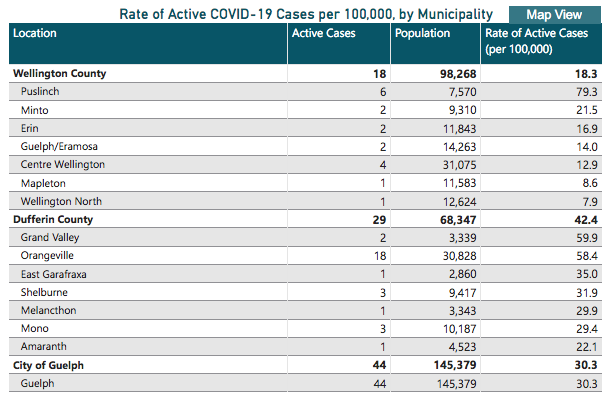Sort by the Active Cases column header

click(323, 34)
